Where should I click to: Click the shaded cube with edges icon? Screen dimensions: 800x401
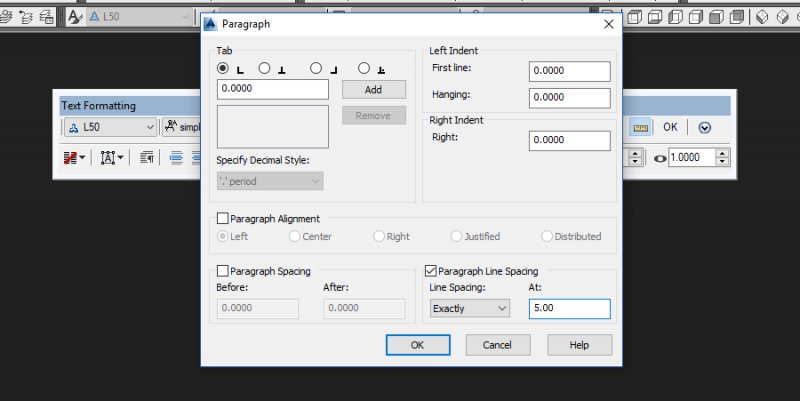pos(737,17)
